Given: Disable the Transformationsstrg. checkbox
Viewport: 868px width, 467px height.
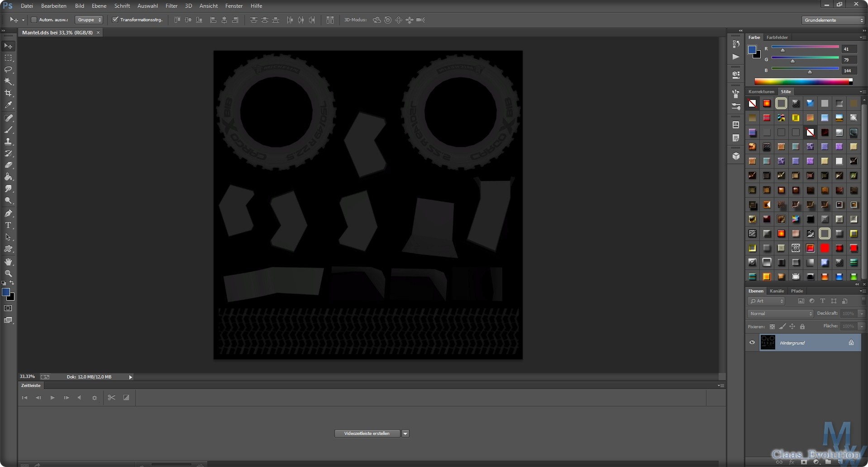Looking at the screenshot, I should click(115, 20).
